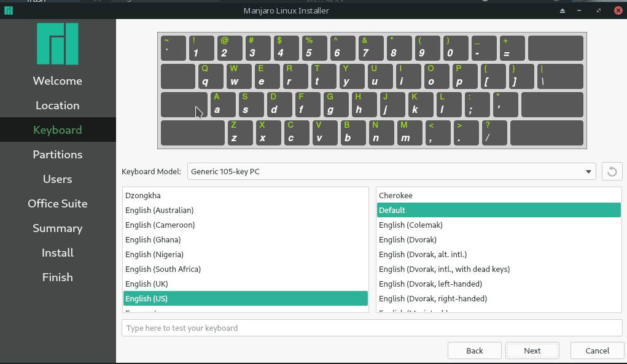Select the Cherokee variant
The height and width of the screenshot is (364, 627).
(x=396, y=195)
